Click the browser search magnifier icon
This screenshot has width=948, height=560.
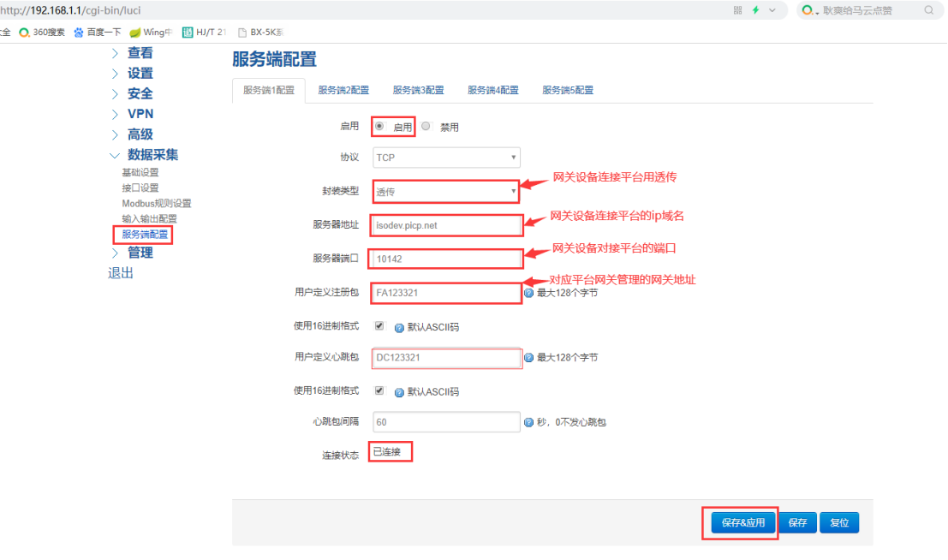pos(929,10)
